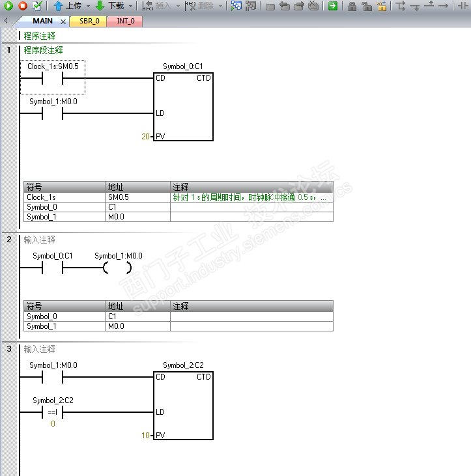Click the Clock_1s cell in symbol table
This screenshot has width=471, height=476.
coord(64,197)
